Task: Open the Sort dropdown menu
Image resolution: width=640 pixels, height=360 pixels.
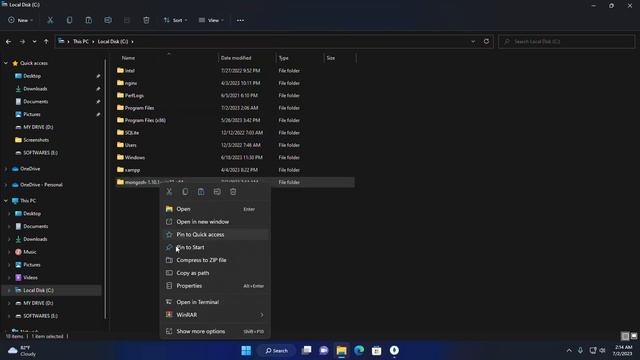Action: point(176,20)
